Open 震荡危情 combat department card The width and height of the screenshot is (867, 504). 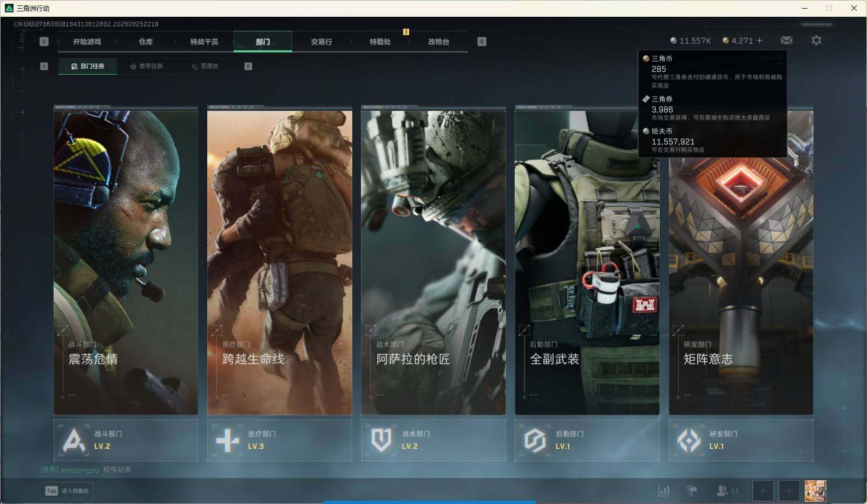126,261
